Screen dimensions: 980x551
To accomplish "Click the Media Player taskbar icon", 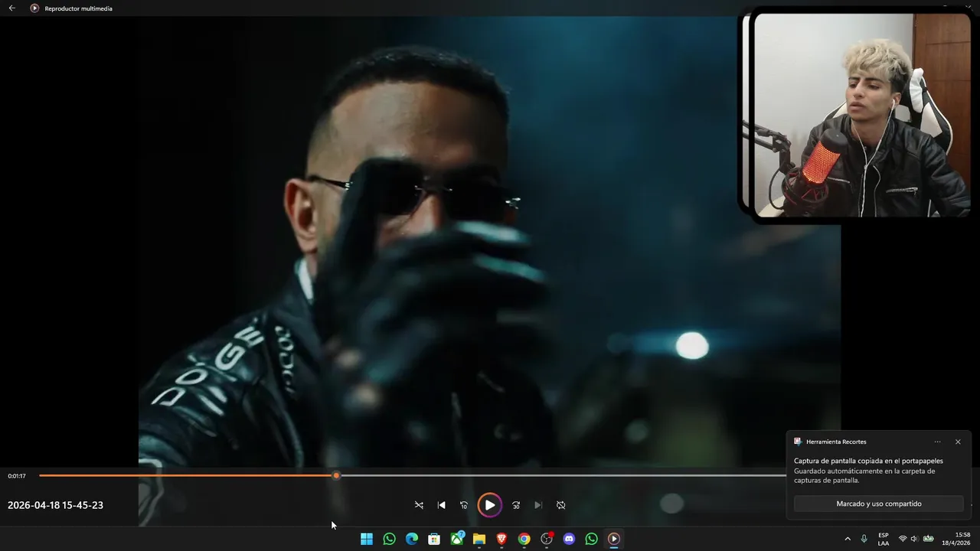I will tap(614, 539).
